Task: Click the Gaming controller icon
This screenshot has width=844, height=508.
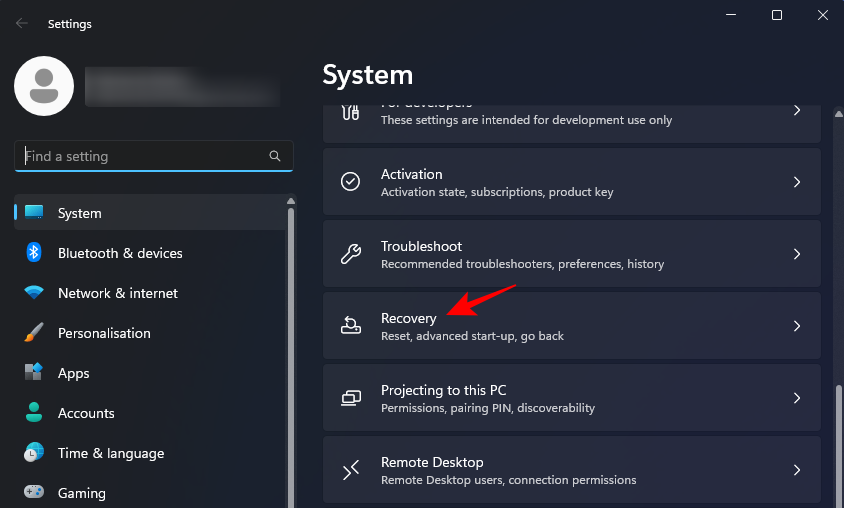Action: pos(34,493)
